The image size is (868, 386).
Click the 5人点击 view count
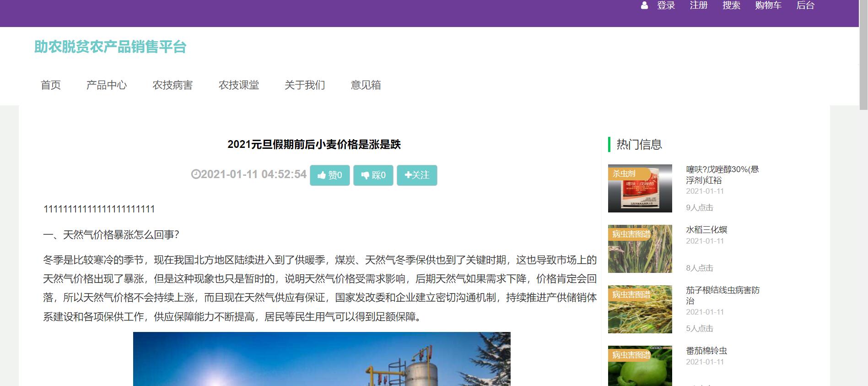click(699, 329)
